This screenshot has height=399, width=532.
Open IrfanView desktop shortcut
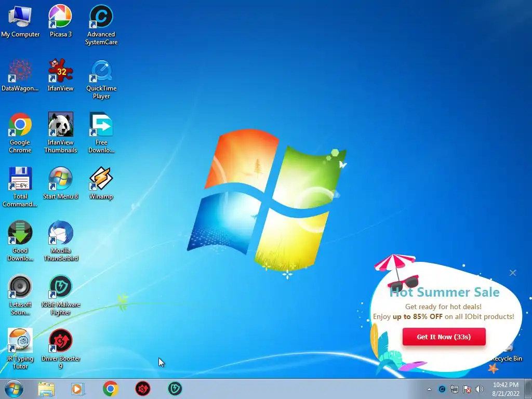60,75
